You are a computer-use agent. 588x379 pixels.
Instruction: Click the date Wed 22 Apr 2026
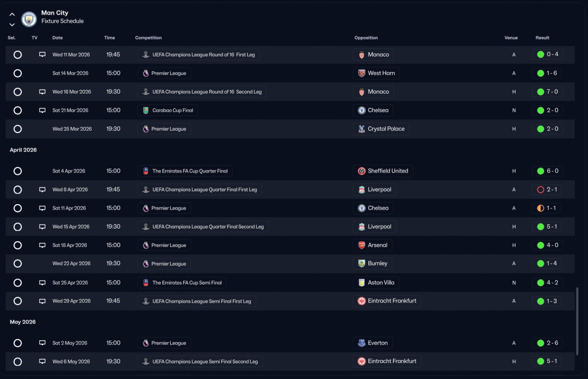coord(72,264)
